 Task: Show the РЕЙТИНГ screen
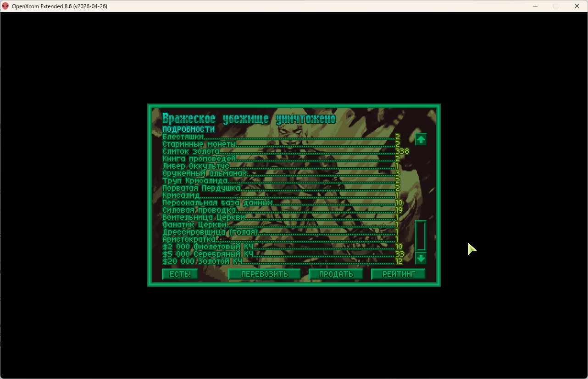click(x=399, y=274)
